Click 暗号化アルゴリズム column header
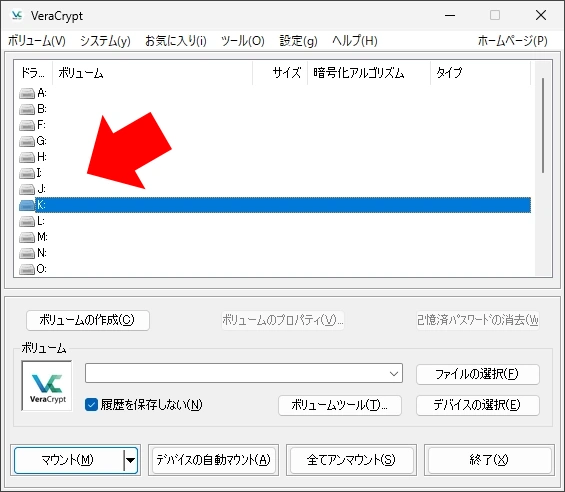The height and width of the screenshot is (492, 565). pos(369,73)
